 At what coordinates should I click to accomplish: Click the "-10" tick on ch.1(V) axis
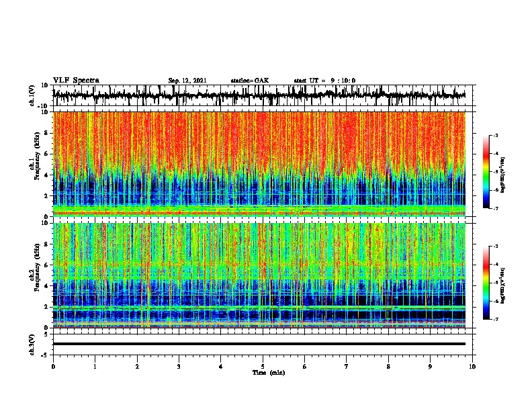(44, 105)
